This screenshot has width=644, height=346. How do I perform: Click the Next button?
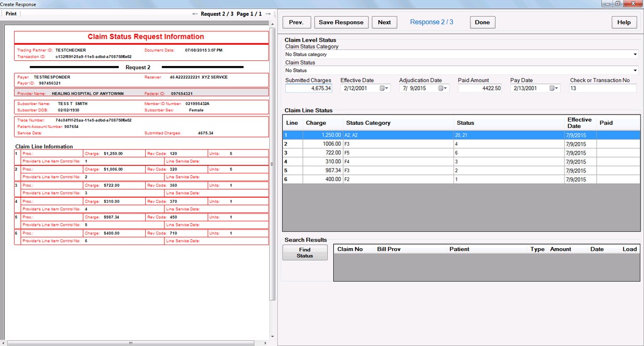click(x=384, y=22)
